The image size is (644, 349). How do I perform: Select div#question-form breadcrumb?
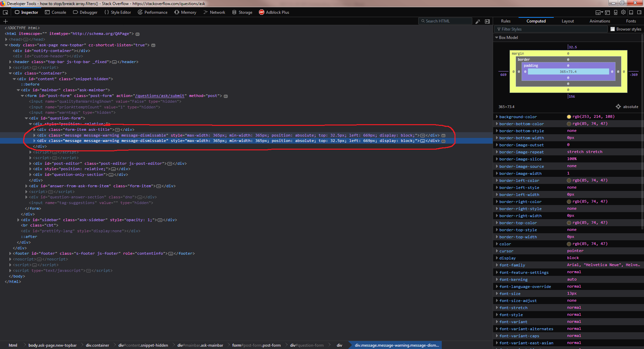click(307, 345)
